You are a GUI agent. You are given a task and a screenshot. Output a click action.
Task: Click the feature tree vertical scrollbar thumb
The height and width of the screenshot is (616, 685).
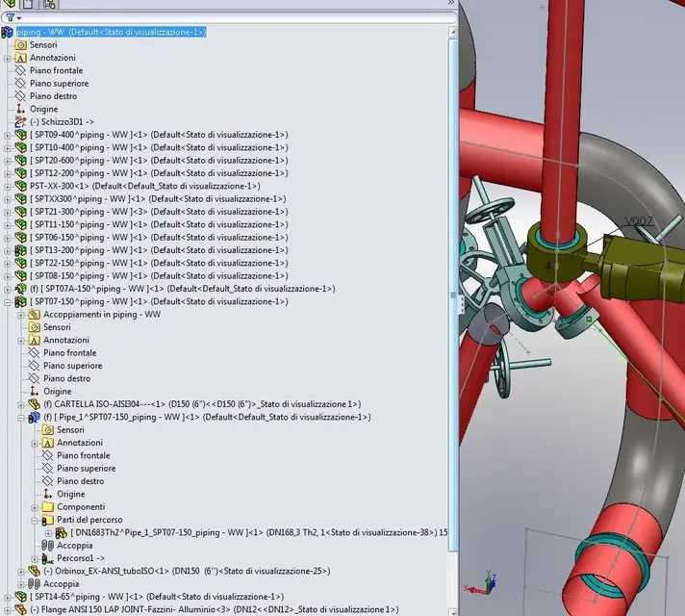[x=453, y=295]
